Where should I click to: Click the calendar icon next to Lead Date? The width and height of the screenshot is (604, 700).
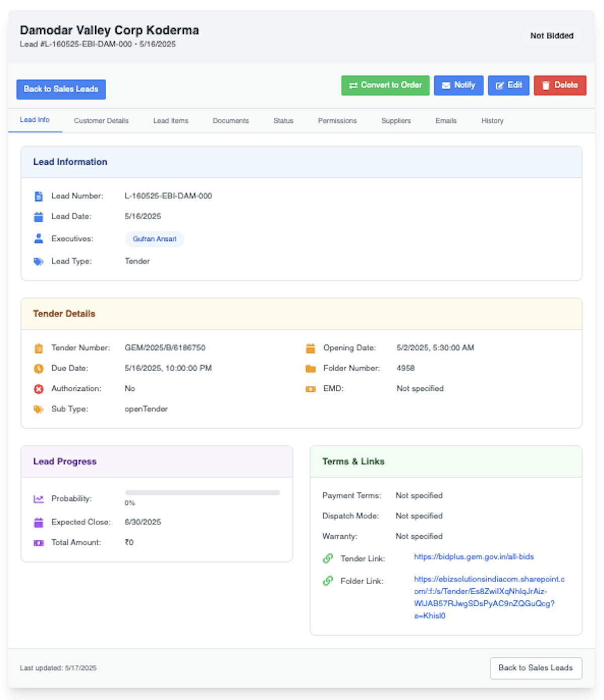pyautogui.click(x=39, y=217)
